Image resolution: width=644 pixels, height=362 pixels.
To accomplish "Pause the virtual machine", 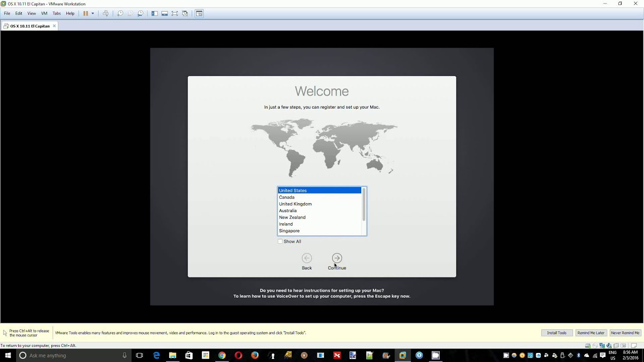I will (x=86, y=14).
